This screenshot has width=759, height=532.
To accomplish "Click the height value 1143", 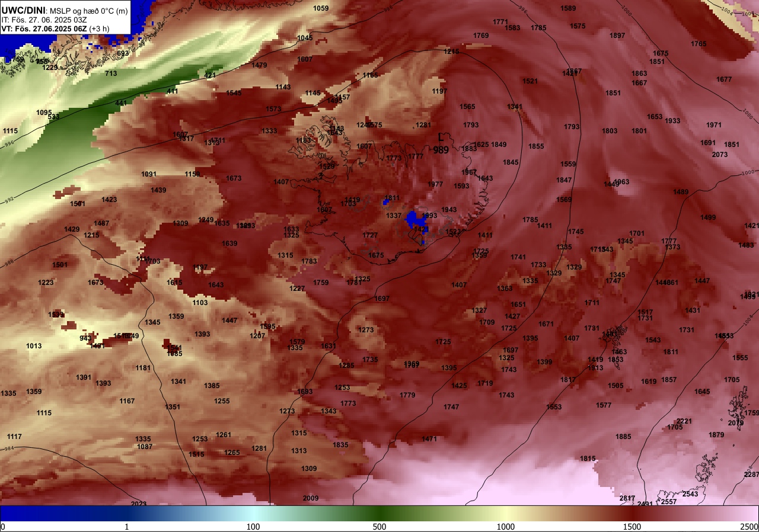I will point(283,87).
